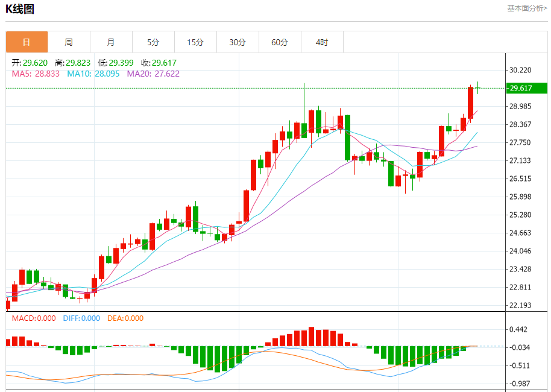This screenshot has height=392, width=551.
Task: Open the 60分 interval tab
Action: [280, 42]
